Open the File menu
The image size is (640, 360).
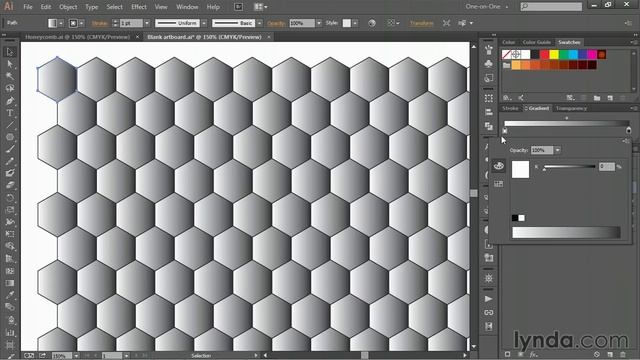click(28, 7)
